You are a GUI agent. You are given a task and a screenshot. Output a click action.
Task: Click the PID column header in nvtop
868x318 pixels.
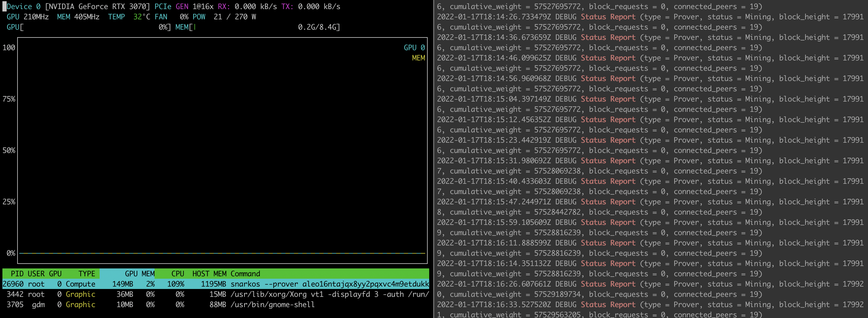point(17,274)
